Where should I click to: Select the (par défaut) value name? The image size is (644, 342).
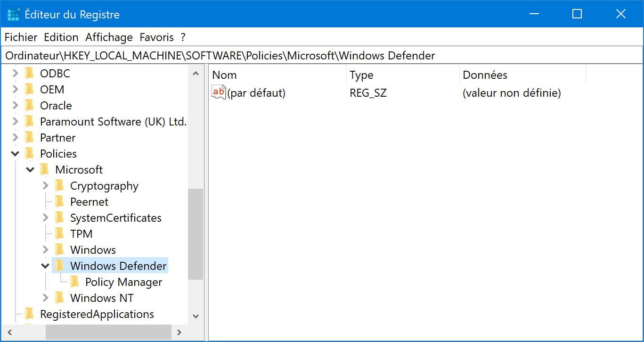[256, 93]
